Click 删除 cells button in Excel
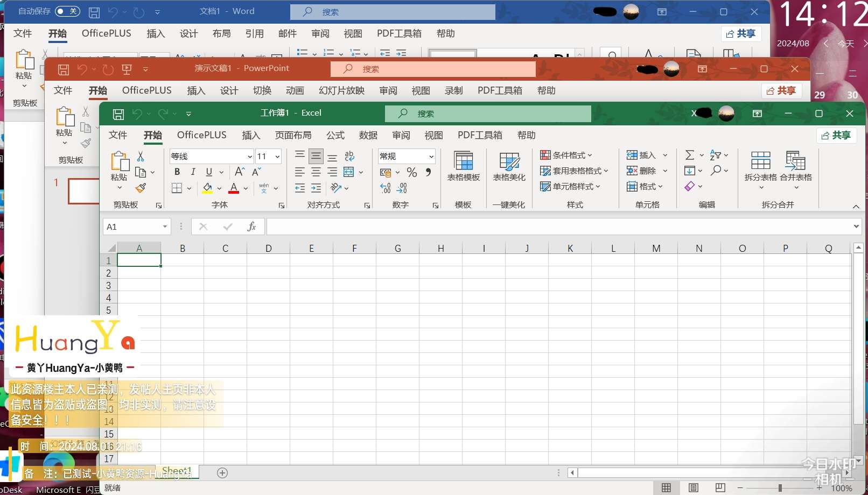This screenshot has width=868, height=495. pos(641,171)
